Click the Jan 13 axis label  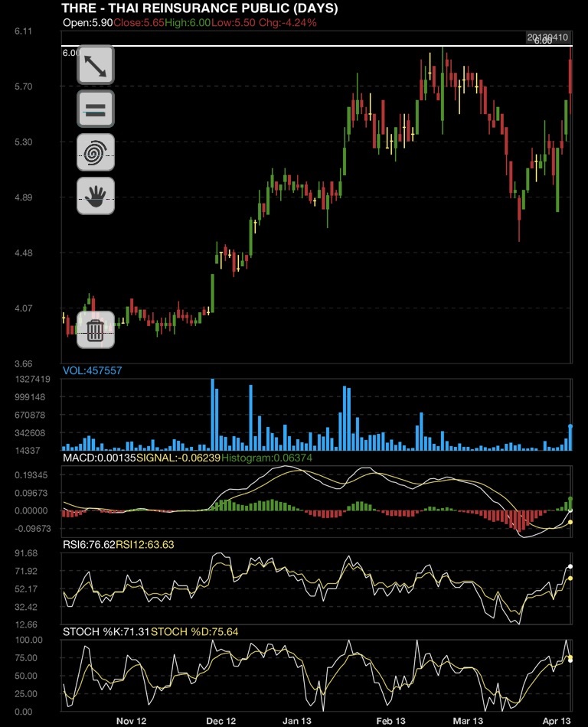(297, 721)
